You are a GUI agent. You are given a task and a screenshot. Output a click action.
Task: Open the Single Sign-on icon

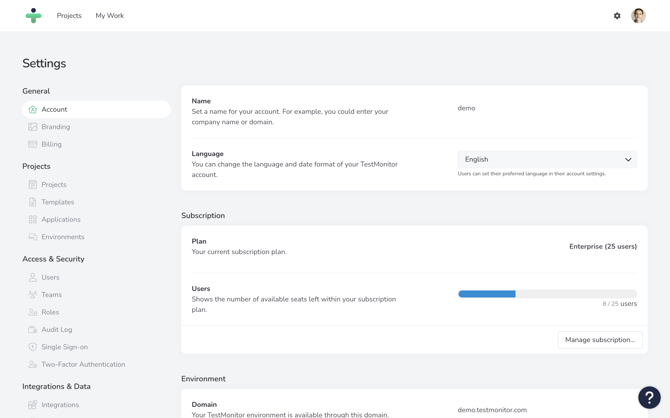33,347
